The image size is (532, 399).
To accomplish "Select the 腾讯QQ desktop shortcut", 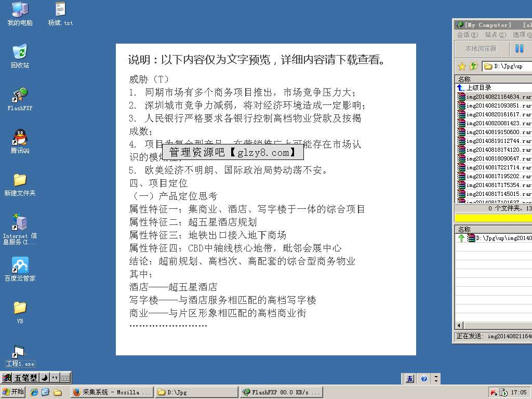I will pyautogui.click(x=20, y=141).
